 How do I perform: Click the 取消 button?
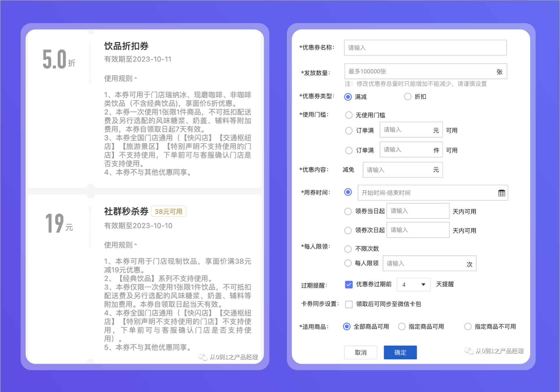(x=361, y=352)
